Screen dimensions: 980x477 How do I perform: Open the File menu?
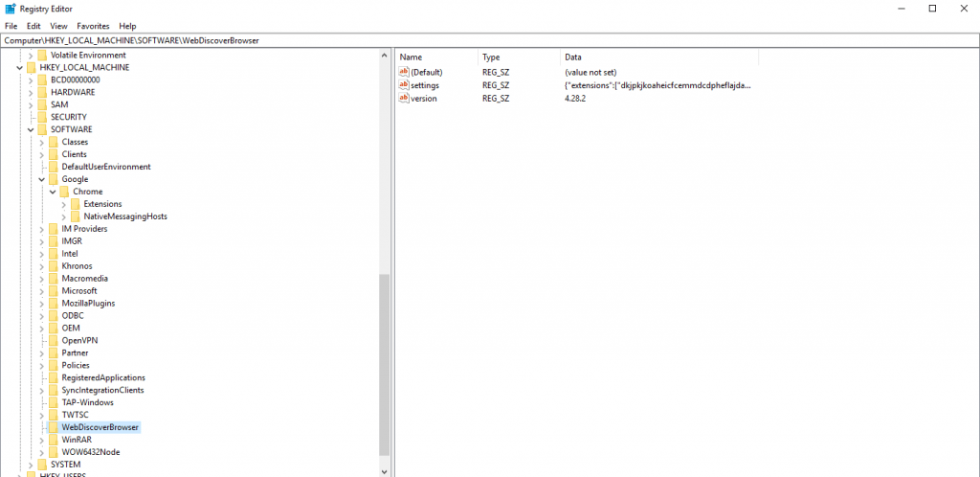click(11, 26)
